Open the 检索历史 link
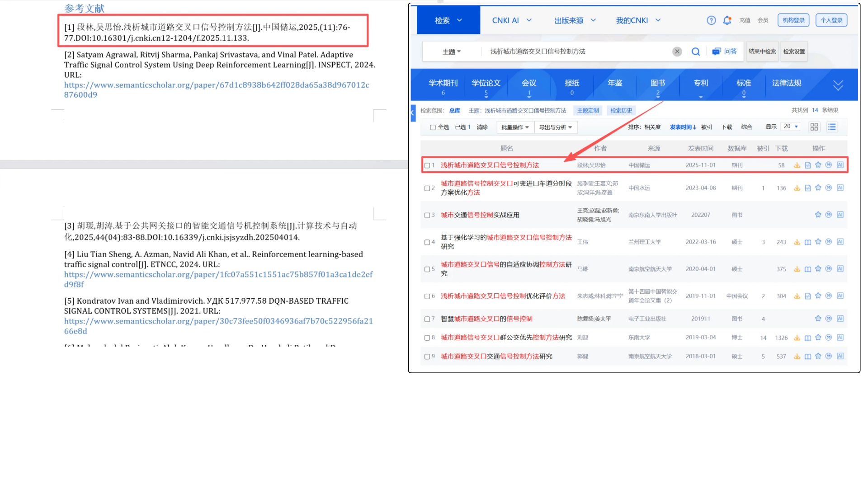Image resolution: width=868 pixels, height=488 pixels. (x=621, y=111)
